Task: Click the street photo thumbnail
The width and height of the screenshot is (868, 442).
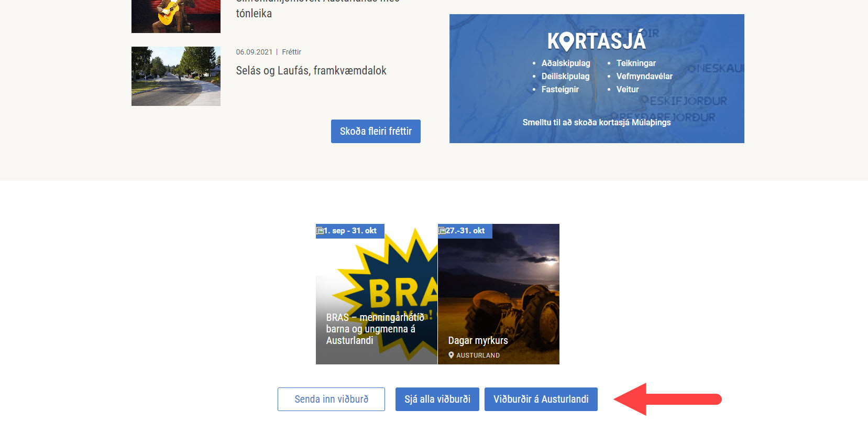Action: 176,76
